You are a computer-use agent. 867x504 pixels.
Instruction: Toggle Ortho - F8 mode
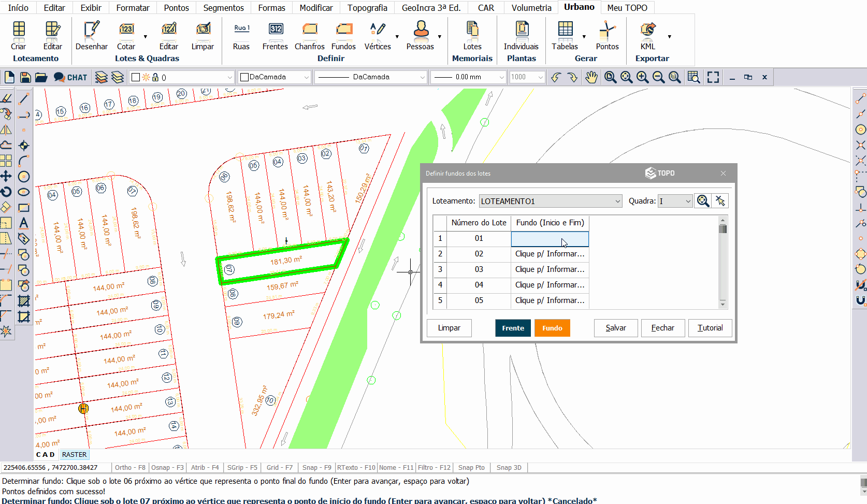(130, 467)
